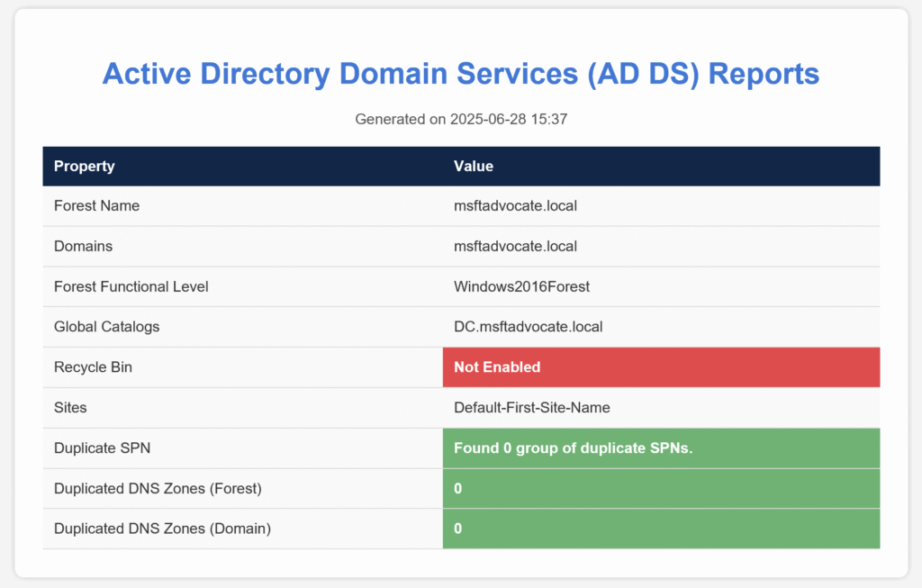Click the Recycle Bin property label
The width and height of the screenshot is (922, 588).
click(x=93, y=367)
